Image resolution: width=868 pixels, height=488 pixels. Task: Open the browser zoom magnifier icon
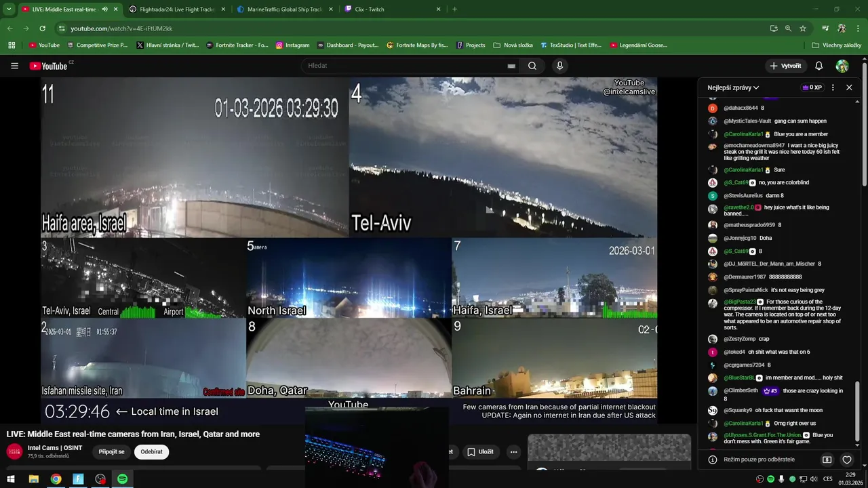[x=788, y=28]
